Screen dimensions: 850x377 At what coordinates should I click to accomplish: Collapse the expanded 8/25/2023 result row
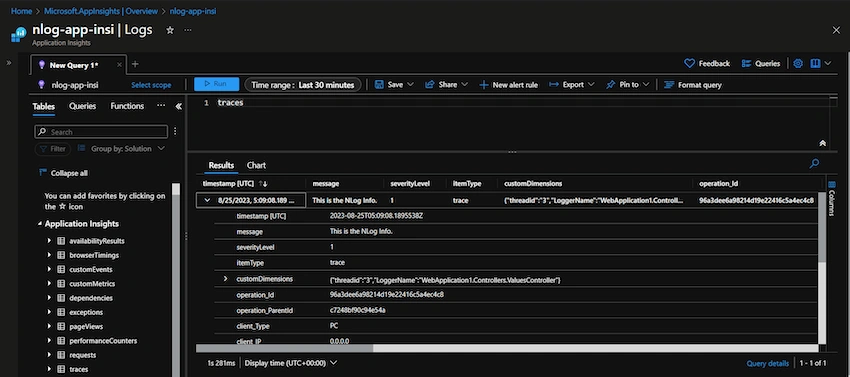(x=207, y=200)
